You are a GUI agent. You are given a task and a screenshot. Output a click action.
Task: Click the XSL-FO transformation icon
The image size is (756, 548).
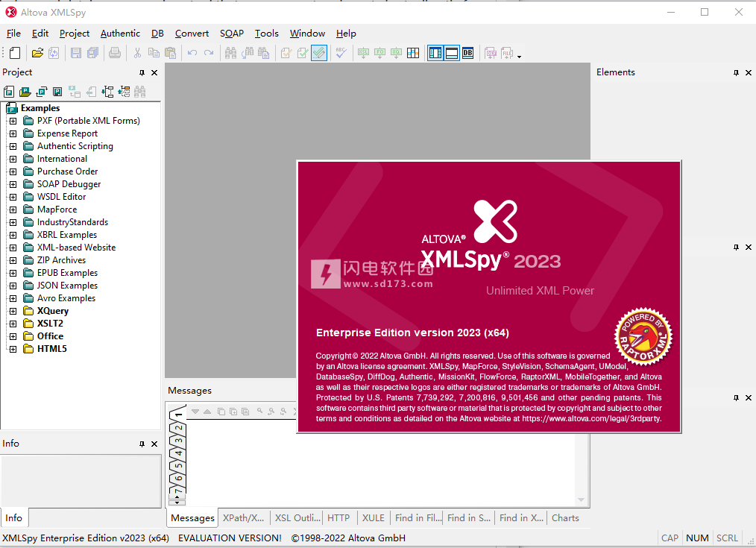tap(379, 52)
